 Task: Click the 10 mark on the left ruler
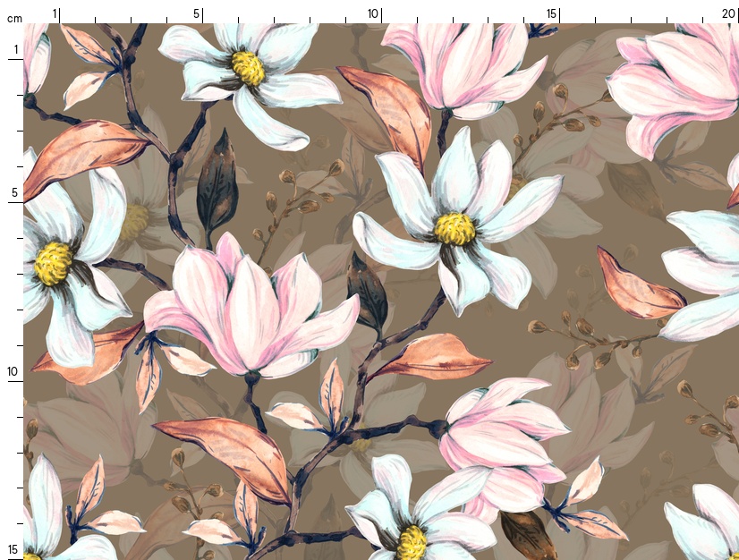13,371
